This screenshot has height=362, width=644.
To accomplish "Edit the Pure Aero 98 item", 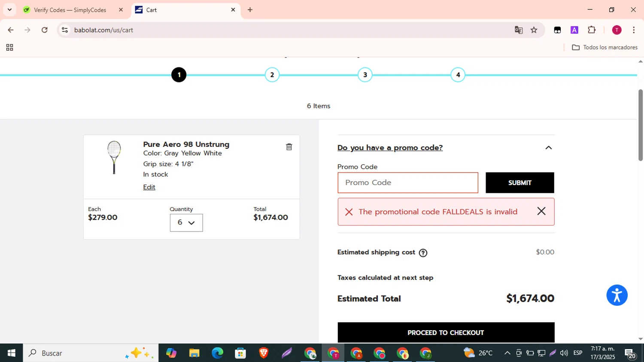I will 149,187.
